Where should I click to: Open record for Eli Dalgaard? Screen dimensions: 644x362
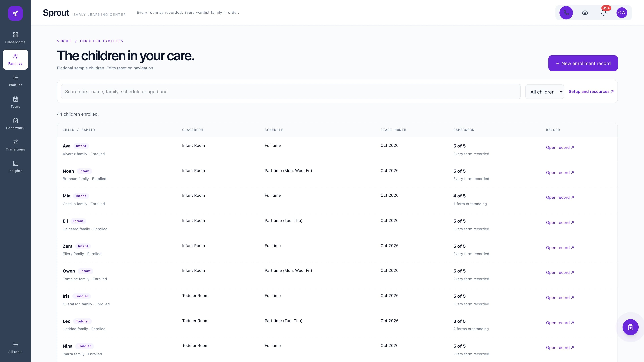click(x=560, y=223)
